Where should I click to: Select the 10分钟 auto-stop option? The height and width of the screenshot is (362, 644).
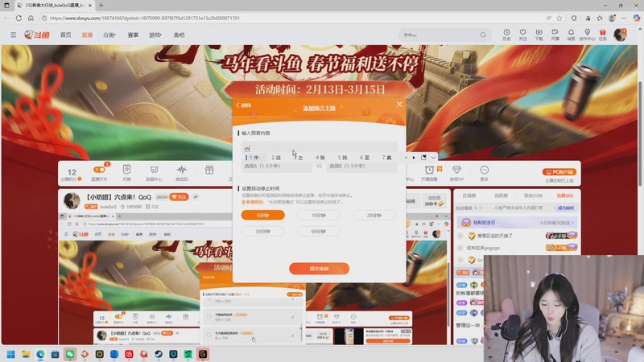pos(318,215)
